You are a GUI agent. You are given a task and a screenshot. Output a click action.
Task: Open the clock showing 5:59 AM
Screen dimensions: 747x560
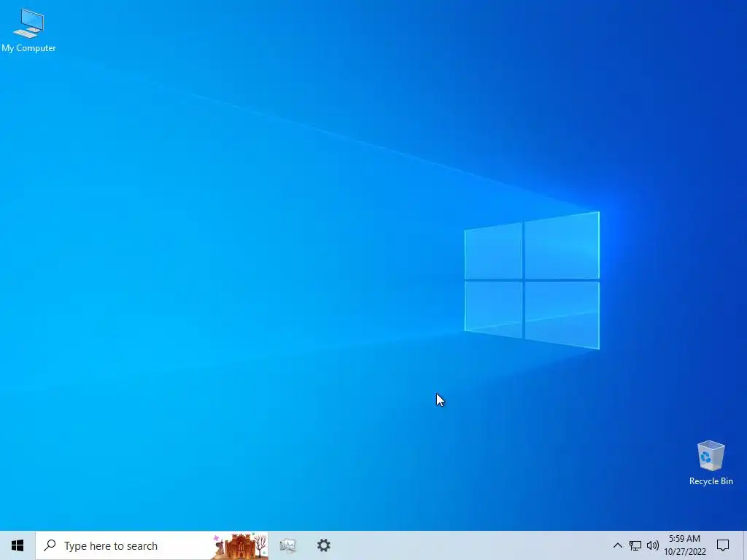684,545
